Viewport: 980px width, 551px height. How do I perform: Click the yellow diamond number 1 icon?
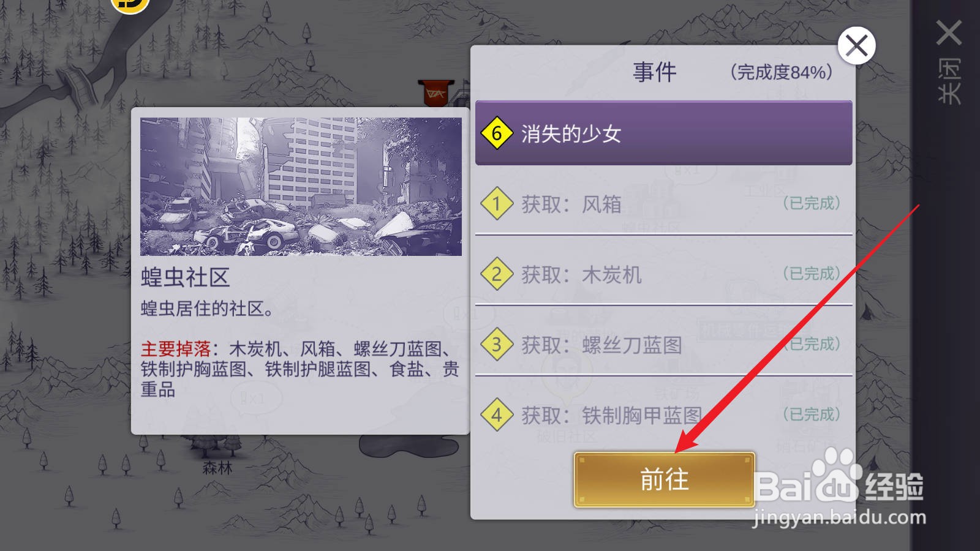(497, 204)
